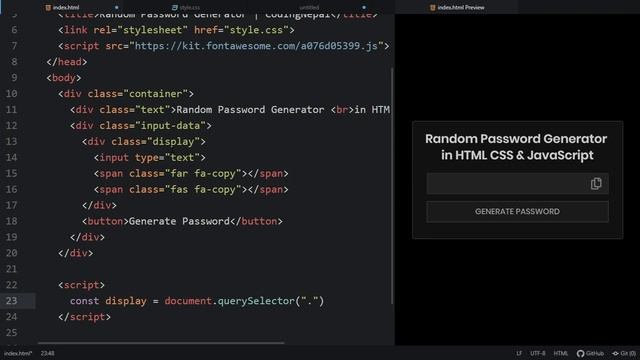Click the Git (0) status indicator
The image size is (640, 360).
624,353
